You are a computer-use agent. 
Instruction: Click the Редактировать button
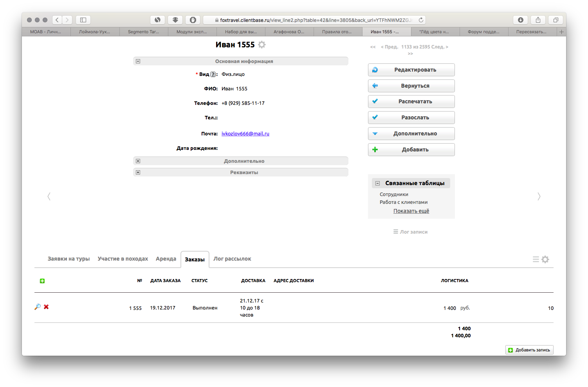click(411, 70)
